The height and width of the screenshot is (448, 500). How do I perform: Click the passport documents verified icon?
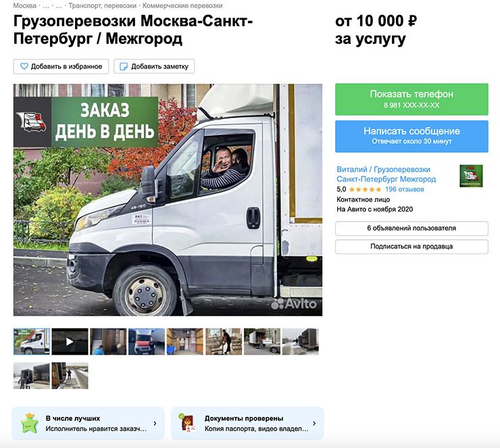click(187, 423)
